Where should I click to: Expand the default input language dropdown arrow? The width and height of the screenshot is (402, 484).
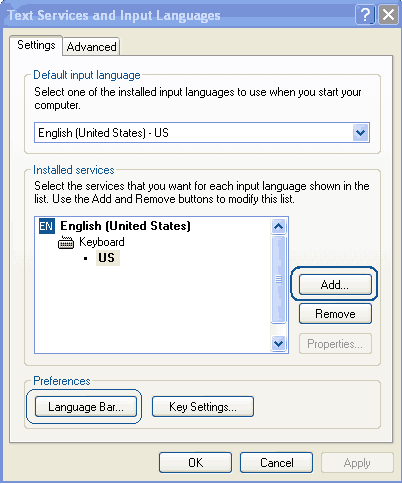[360, 133]
